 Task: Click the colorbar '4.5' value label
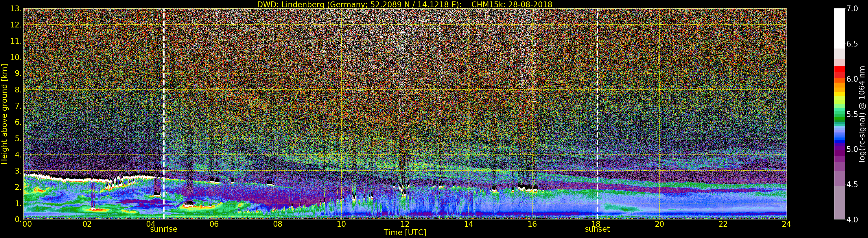[x=852, y=185]
